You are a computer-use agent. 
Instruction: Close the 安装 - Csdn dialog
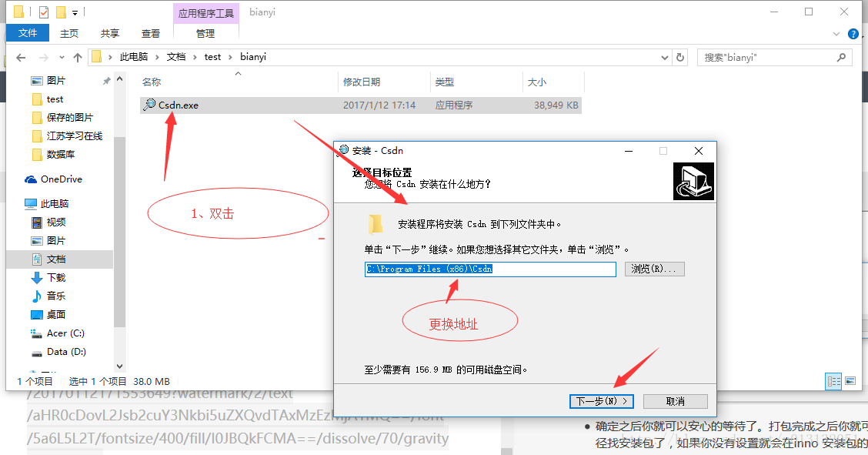click(x=699, y=151)
